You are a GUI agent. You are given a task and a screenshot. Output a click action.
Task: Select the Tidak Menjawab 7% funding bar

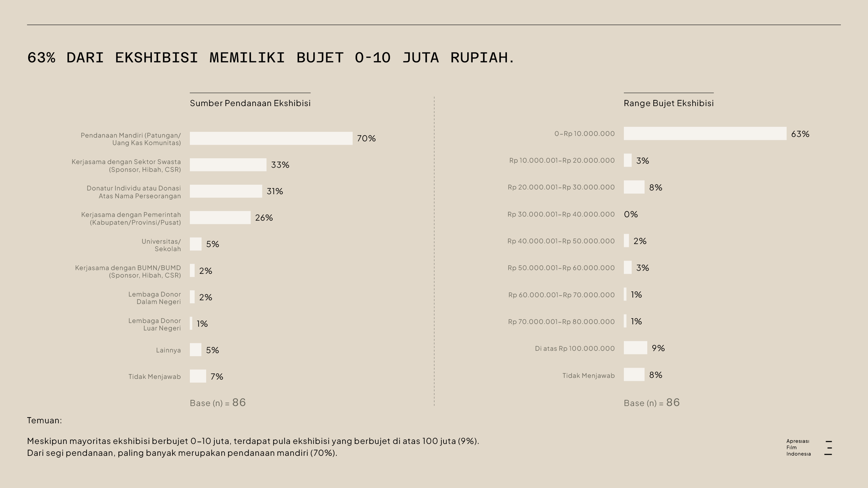point(198,376)
